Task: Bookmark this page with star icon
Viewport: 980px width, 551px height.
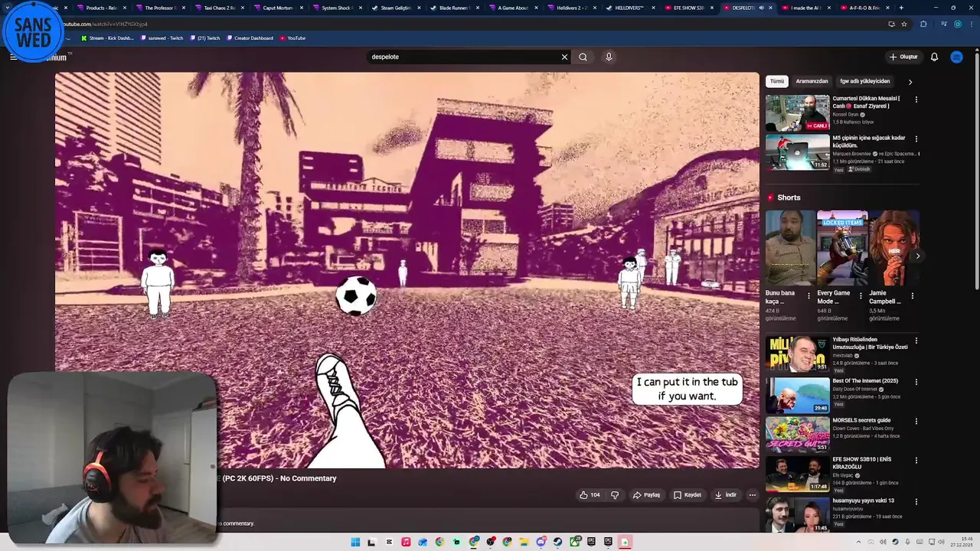Action: [x=904, y=24]
